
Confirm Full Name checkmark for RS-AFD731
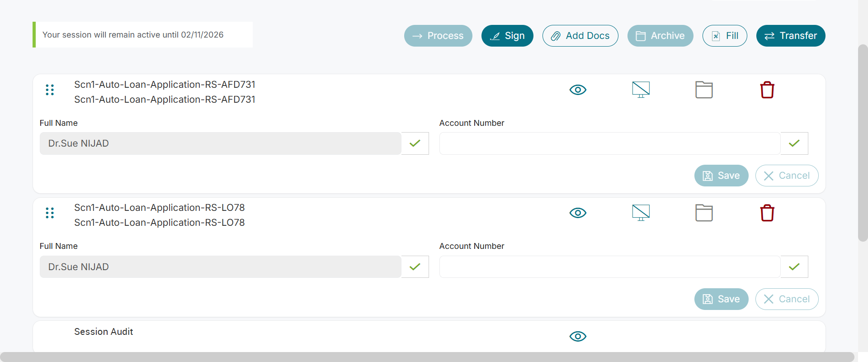coord(415,143)
